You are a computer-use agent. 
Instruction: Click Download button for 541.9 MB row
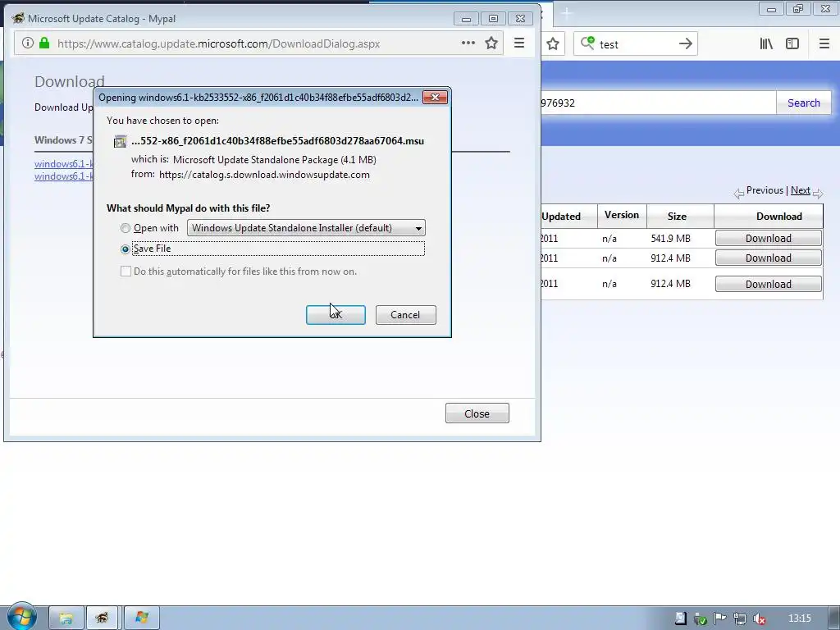(x=768, y=239)
